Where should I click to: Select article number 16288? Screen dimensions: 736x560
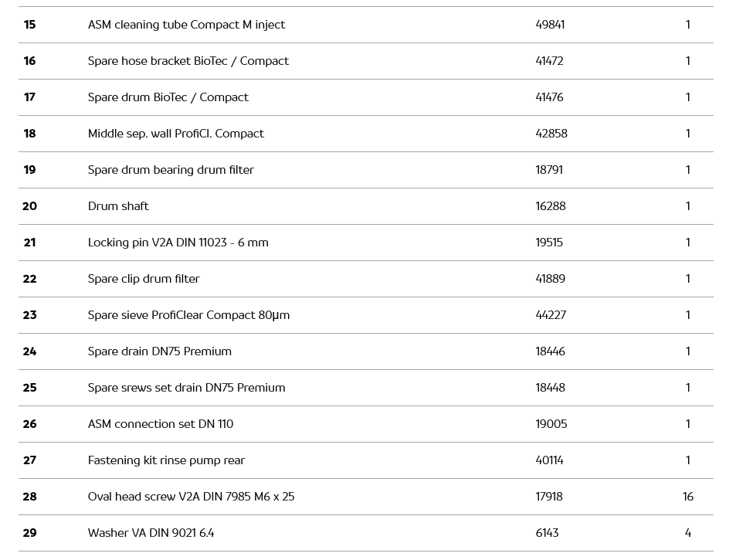coord(550,206)
